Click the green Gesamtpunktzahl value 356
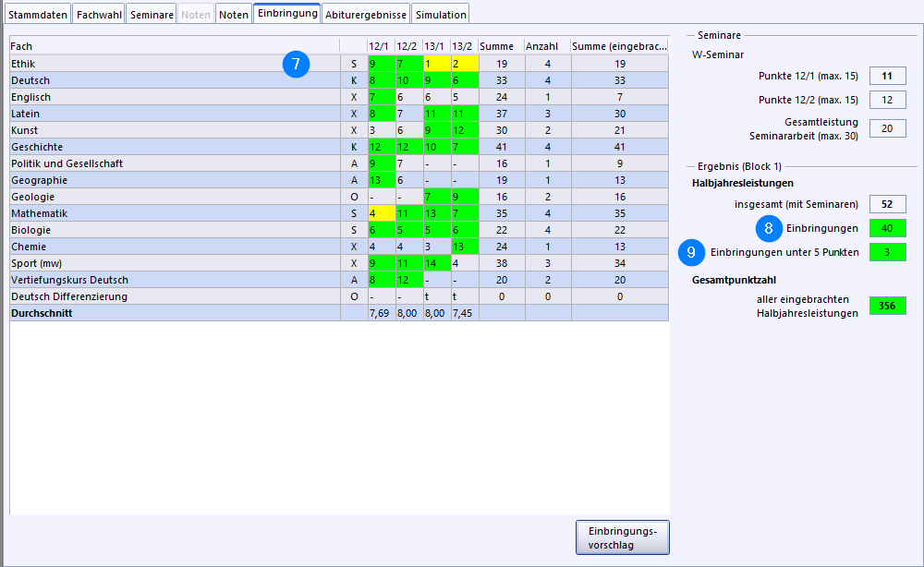924x567 pixels. click(x=887, y=306)
